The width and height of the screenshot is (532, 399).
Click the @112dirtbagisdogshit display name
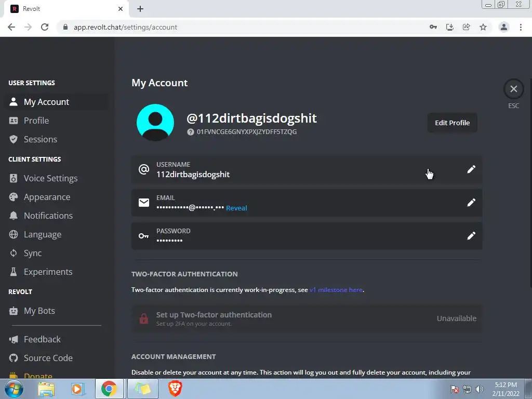pyautogui.click(x=251, y=118)
